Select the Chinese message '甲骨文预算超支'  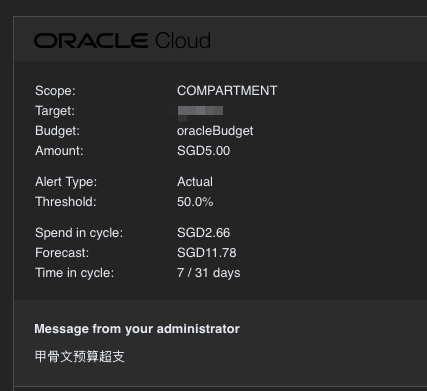(x=80, y=356)
